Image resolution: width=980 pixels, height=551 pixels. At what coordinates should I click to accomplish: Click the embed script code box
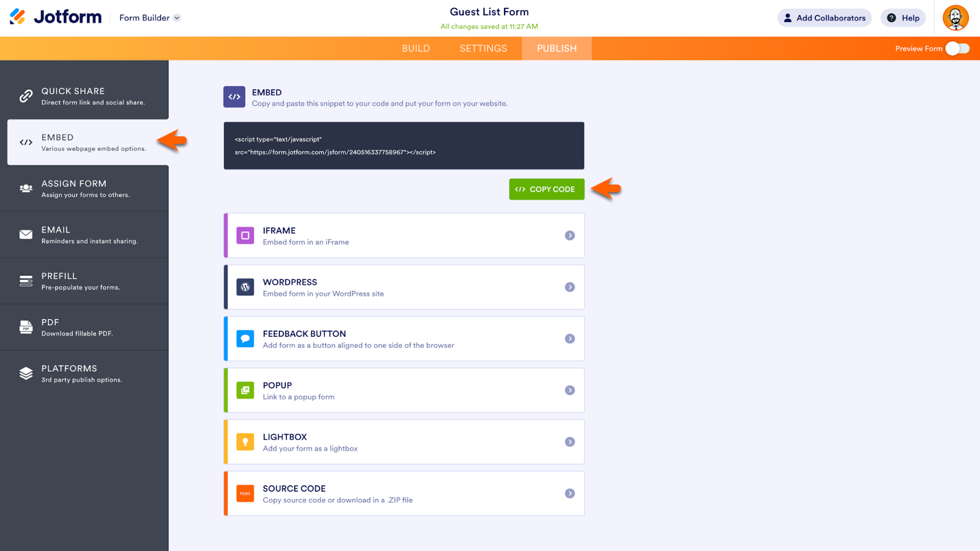404,146
